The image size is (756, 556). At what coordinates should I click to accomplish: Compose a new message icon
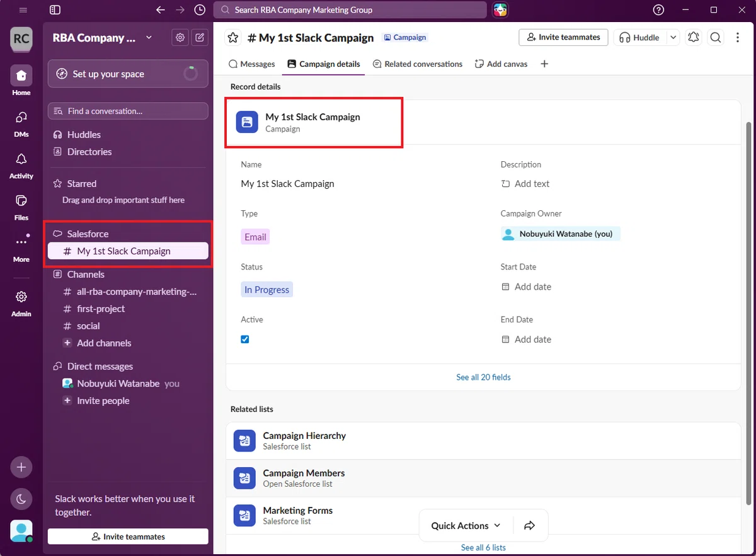[x=200, y=38]
